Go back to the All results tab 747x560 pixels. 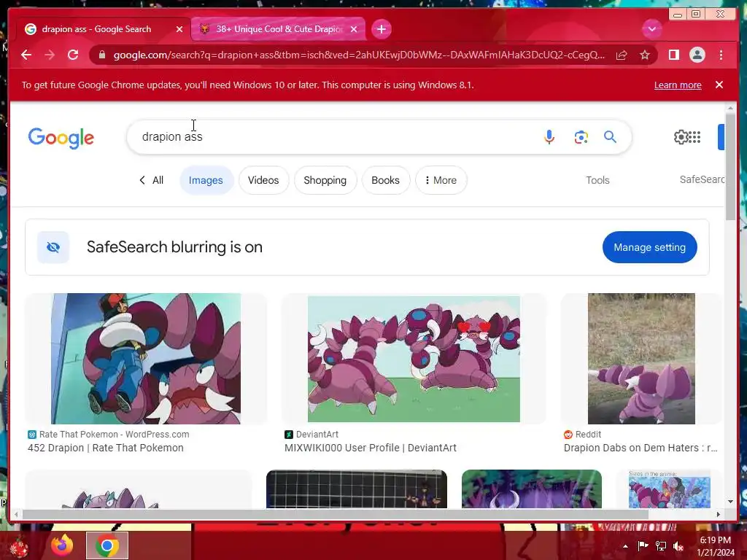tap(152, 180)
